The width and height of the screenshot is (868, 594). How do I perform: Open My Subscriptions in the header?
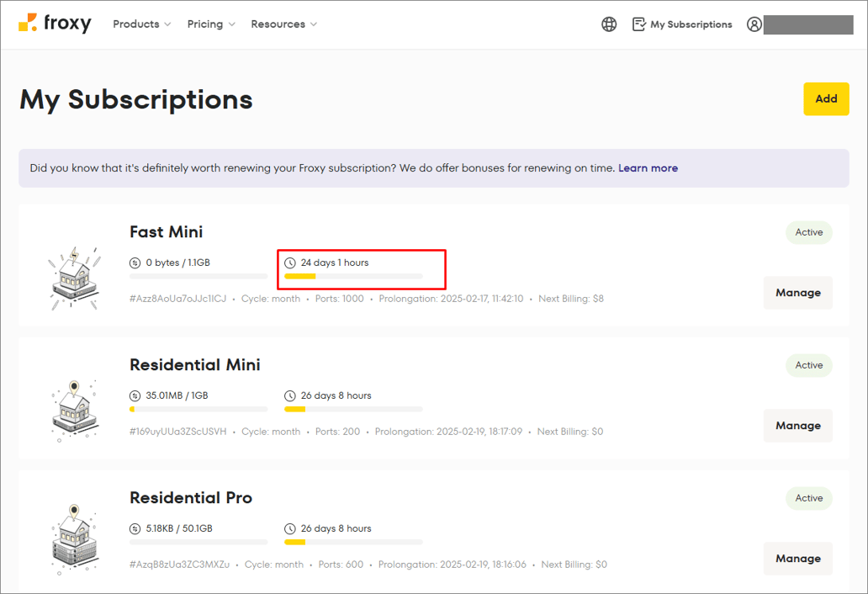682,24
